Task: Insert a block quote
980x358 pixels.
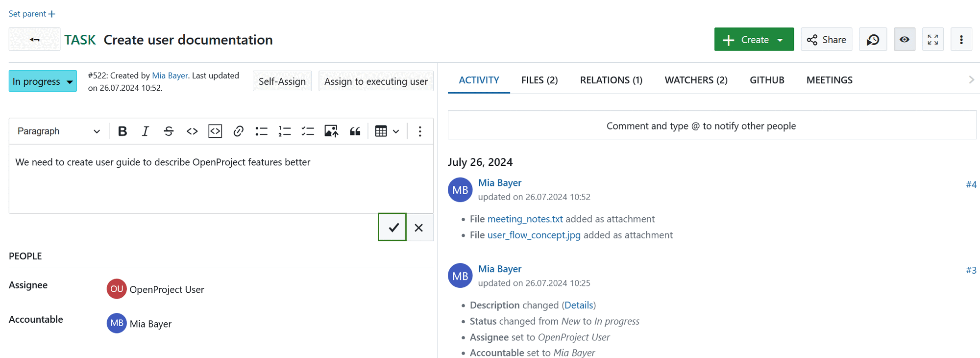Action: (355, 131)
